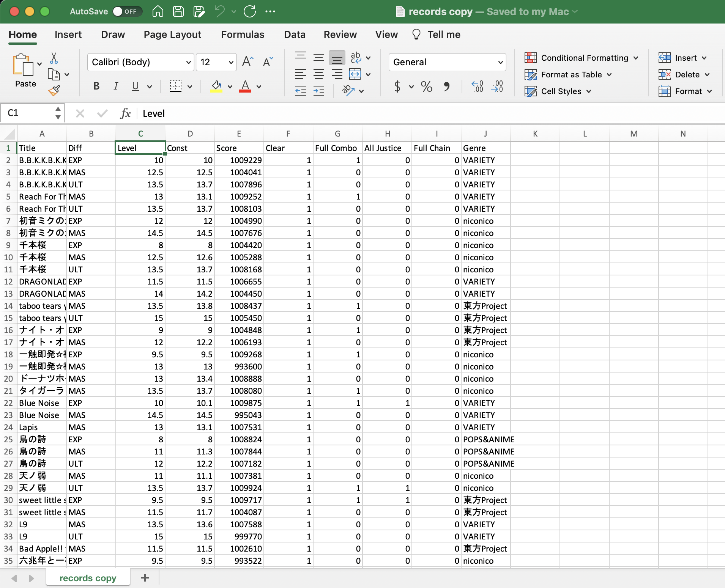This screenshot has height=588, width=725.
Task: Switch to the Formulas ribbon tab
Action: (x=243, y=35)
